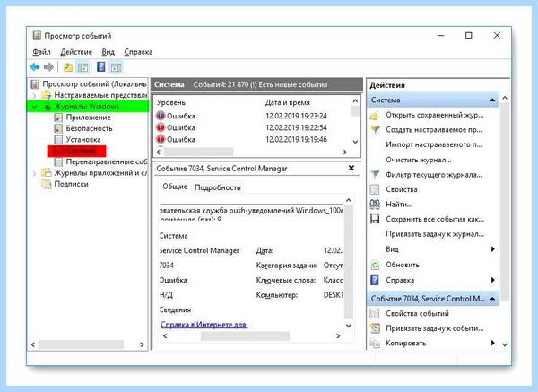Screen dimensions: 538x392
Task: Click the Безопасность log icon
Action: point(58,128)
